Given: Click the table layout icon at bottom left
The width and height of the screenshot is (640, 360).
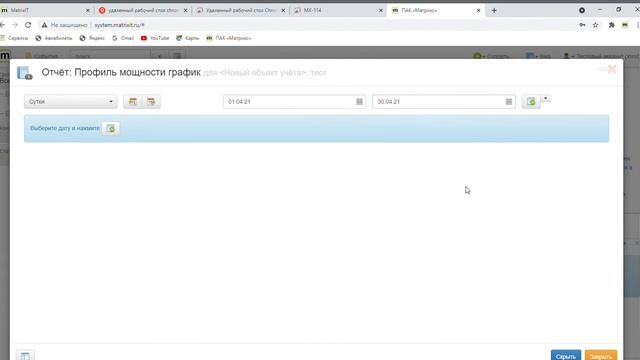Looking at the screenshot, I should (x=25, y=356).
